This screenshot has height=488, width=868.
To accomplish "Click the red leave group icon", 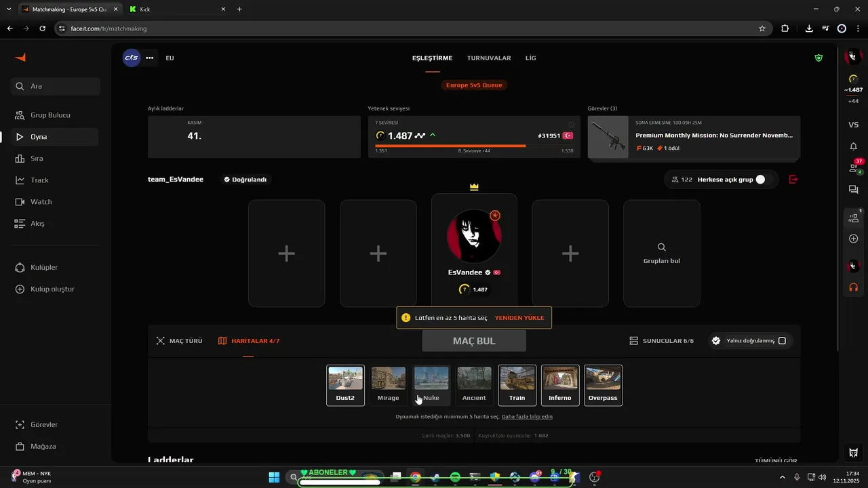I will [793, 180].
